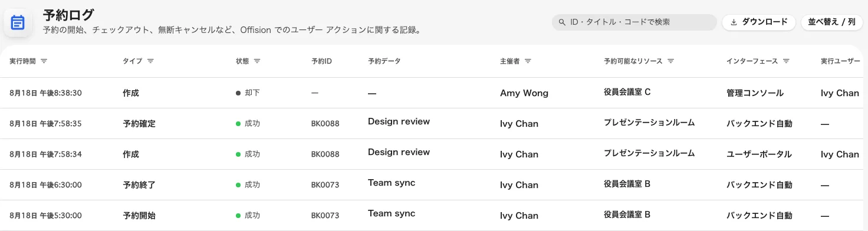Click organizer Amy Wong
This screenshot has height=231, width=868.
[x=524, y=93]
